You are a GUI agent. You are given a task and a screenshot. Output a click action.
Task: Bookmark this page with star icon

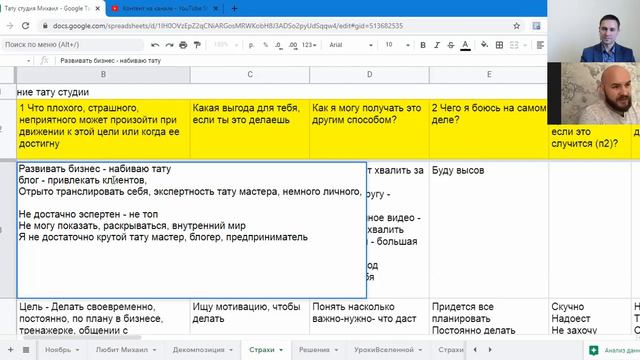pos(516,26)
